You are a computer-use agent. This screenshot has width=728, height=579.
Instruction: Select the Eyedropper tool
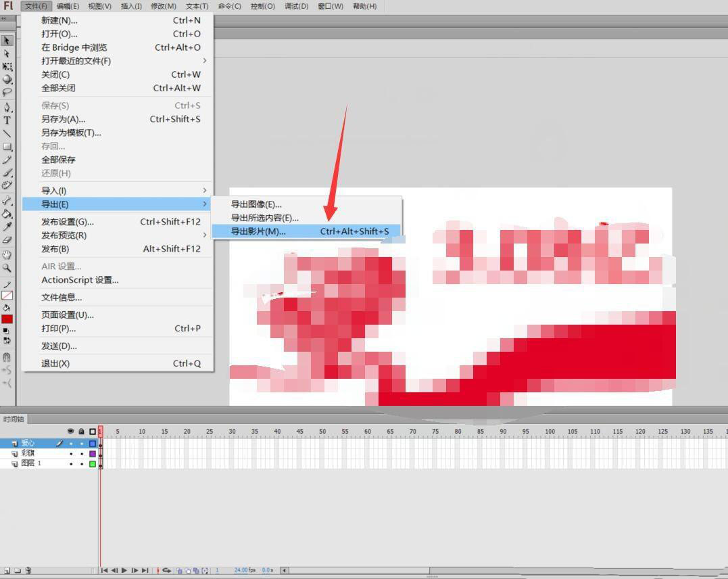pyautogui.click(x=7, y=227)
